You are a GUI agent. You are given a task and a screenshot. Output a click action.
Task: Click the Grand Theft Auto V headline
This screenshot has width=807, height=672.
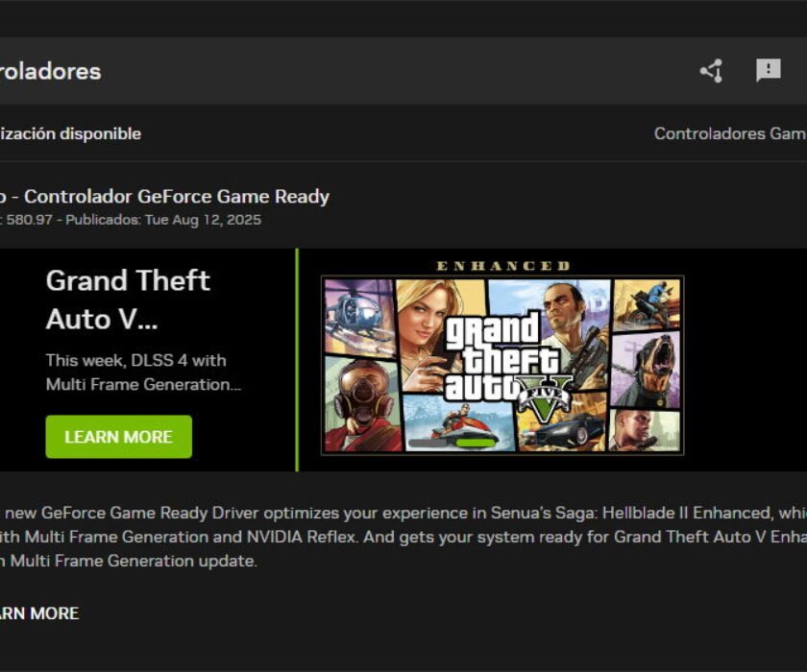click(128, 300)
